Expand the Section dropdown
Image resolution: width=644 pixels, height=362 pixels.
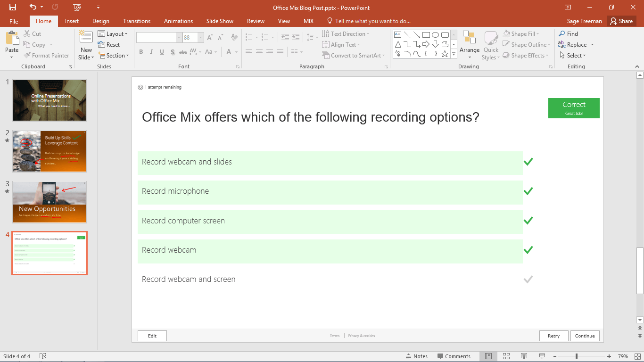[114, 55]
